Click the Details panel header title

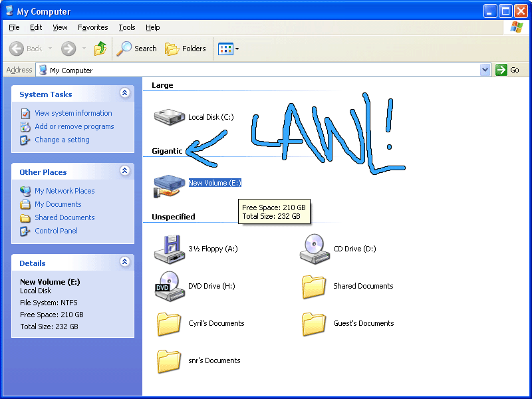(x=32, y=263)
